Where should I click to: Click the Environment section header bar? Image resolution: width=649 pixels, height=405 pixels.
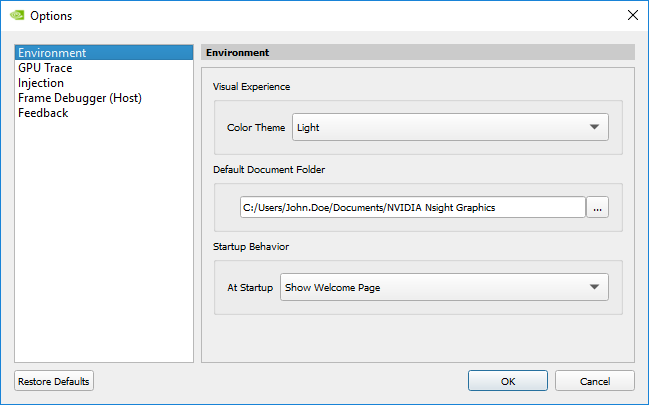coord(418,52)
